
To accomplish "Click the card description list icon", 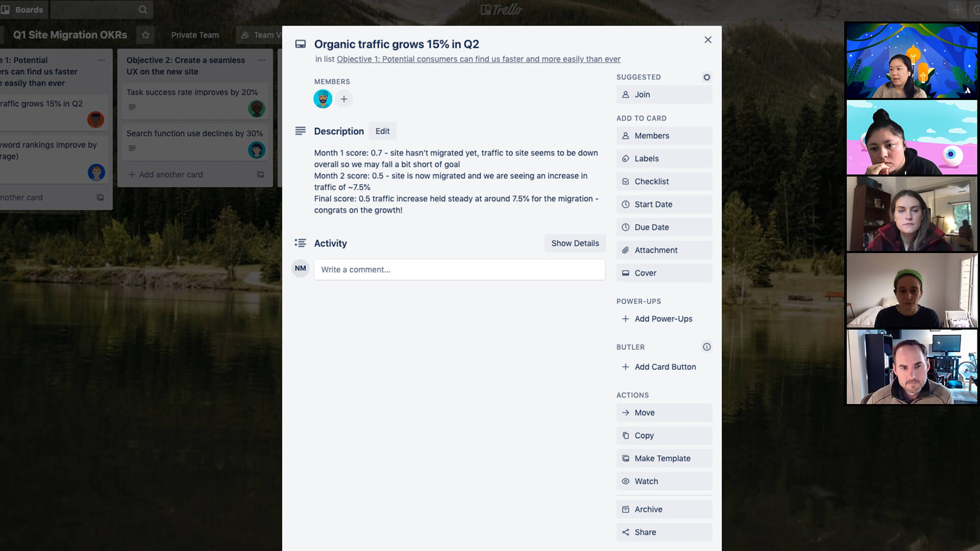I will (300, 131).
